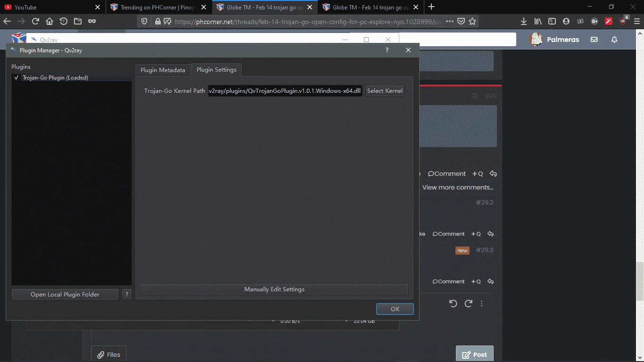
Task: Close the Trending on PHCorner tab
Action: pos(204,7)
